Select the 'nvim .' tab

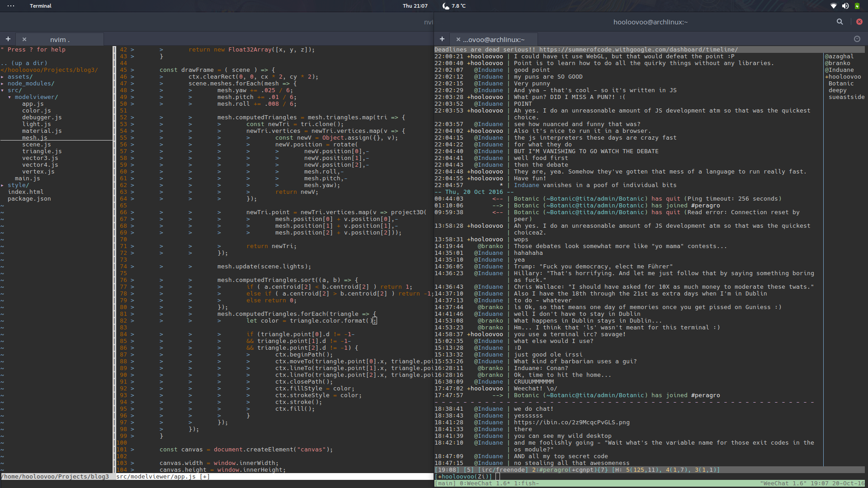click(x=60, y=40)
